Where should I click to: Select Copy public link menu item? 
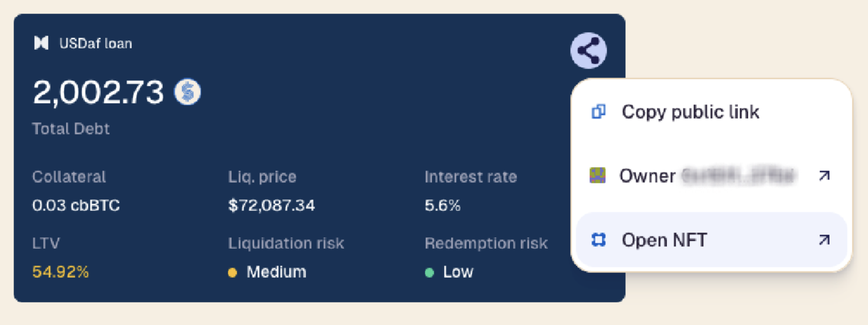point(690,112)
